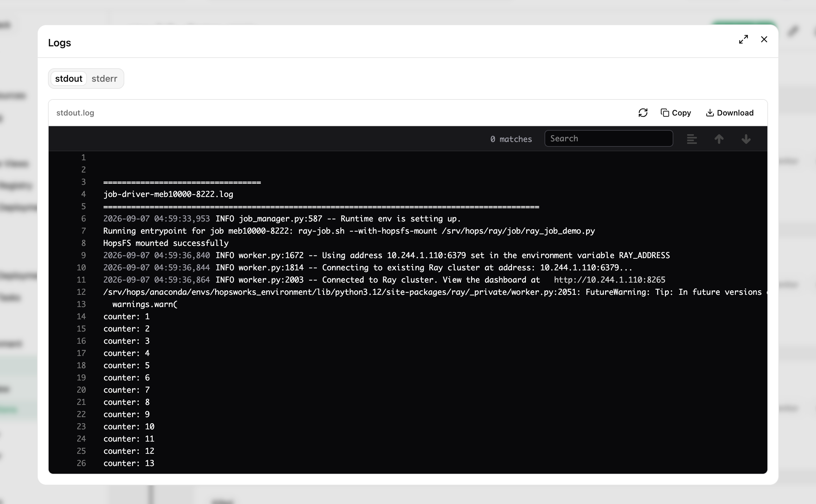Click the job-driver-meb10000-8222.log line
Screen dimensions: 816x504
pyautogui.click(x=168, y=194)
